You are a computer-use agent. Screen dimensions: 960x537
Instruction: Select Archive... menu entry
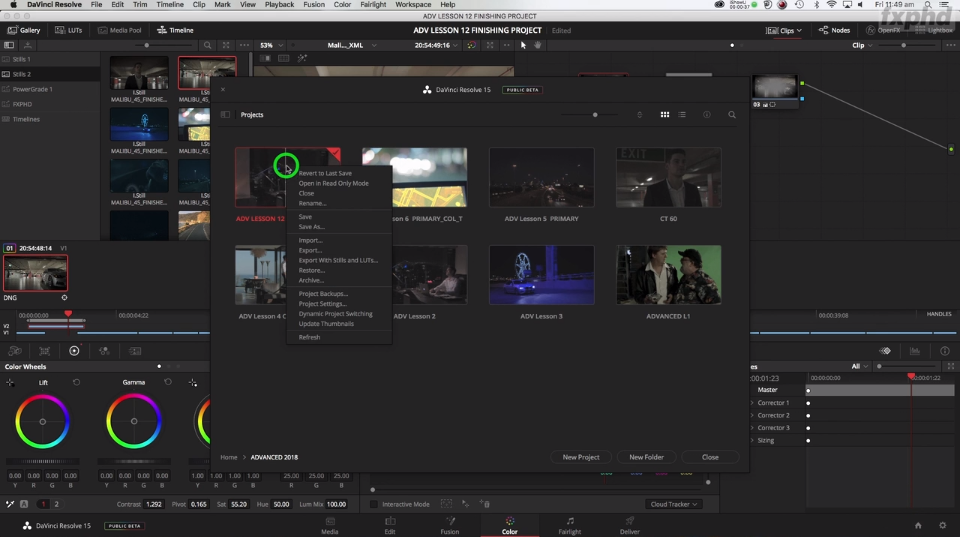tap(311, 280)
